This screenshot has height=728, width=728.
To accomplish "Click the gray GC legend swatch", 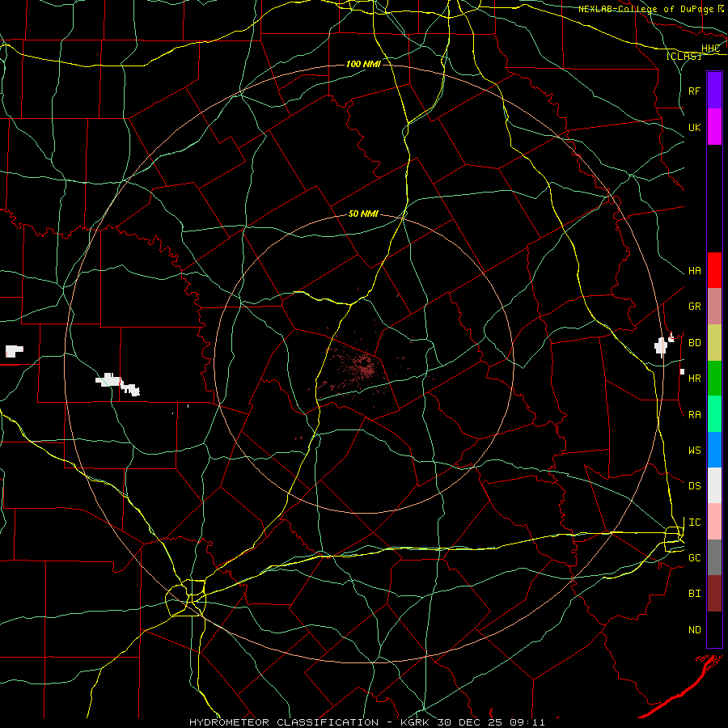I will click(714, 557).
